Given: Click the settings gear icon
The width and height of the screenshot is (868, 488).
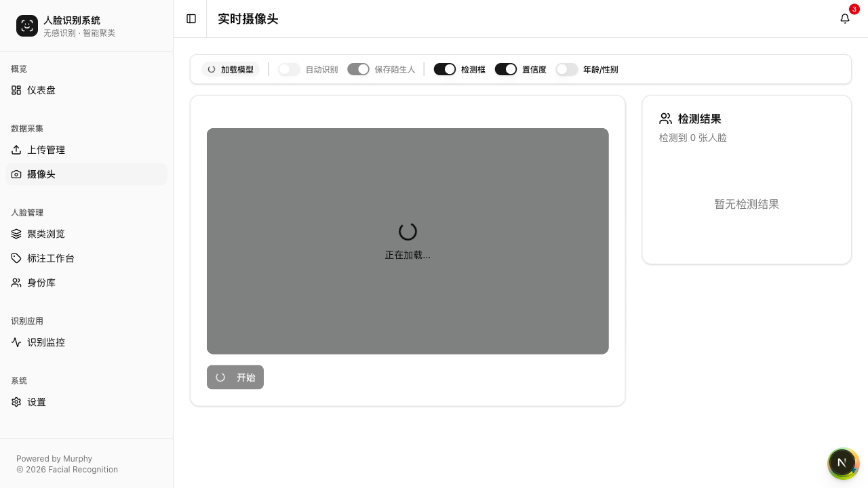Looking at the screenshot, I should pyautogui.click(x=16, y=402).
